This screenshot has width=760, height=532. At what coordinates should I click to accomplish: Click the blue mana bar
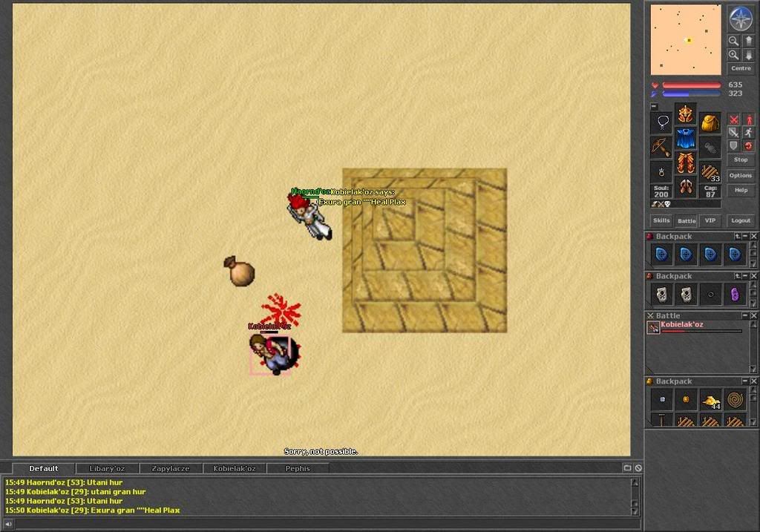(x=692, y=93)
